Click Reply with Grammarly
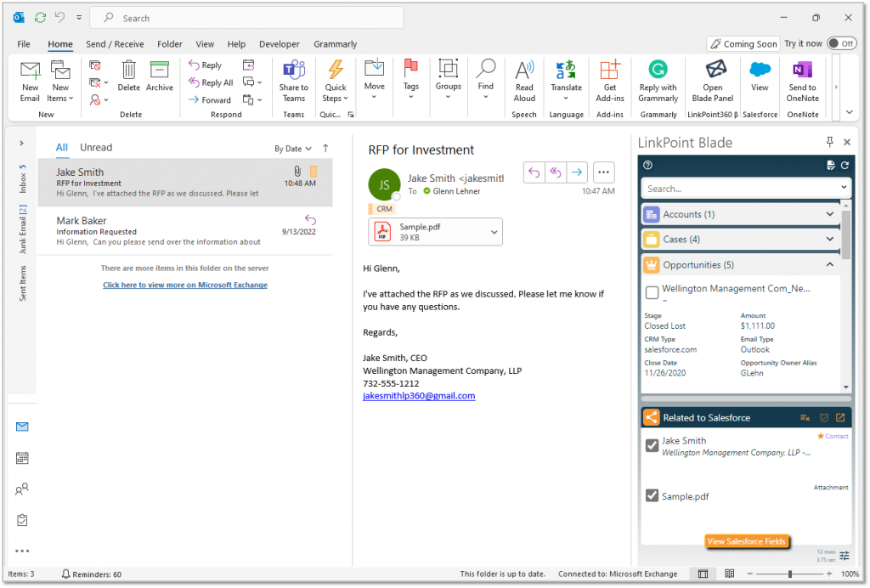This screenshot has width=870, height=588. click(x=658, y=81)
